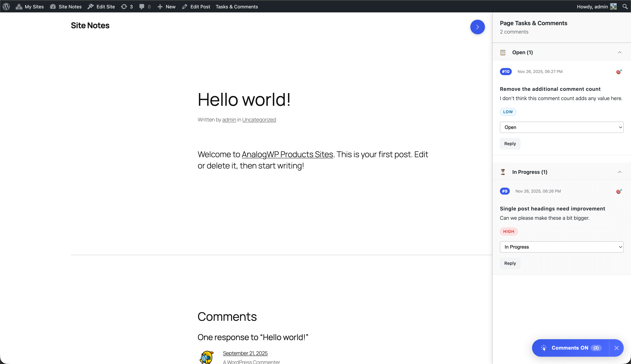Click the hourglass icon beside In Progress
Viewport: 631px width, 364px height.
click(x=503, y=172)
